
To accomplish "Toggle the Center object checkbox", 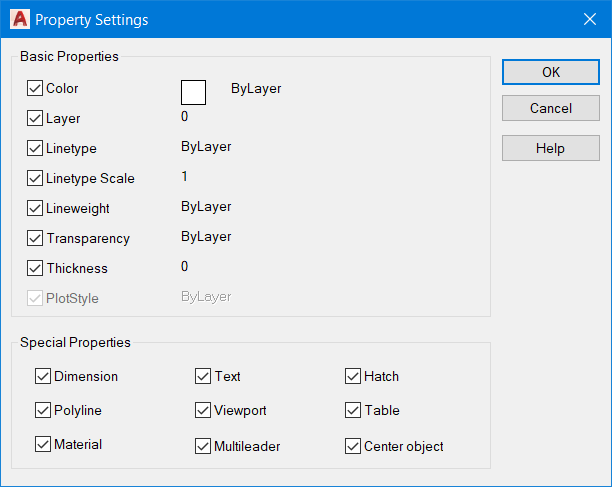I will pos(353,446).
